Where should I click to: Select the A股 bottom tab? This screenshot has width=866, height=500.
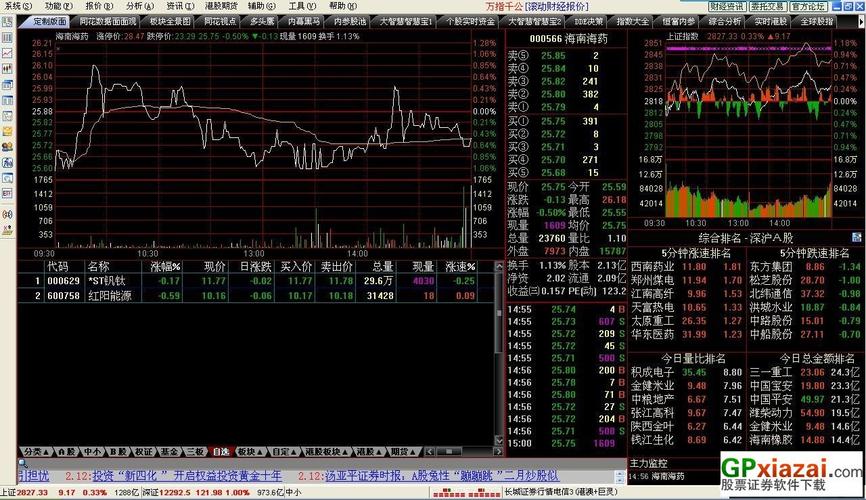coord(66,452)
